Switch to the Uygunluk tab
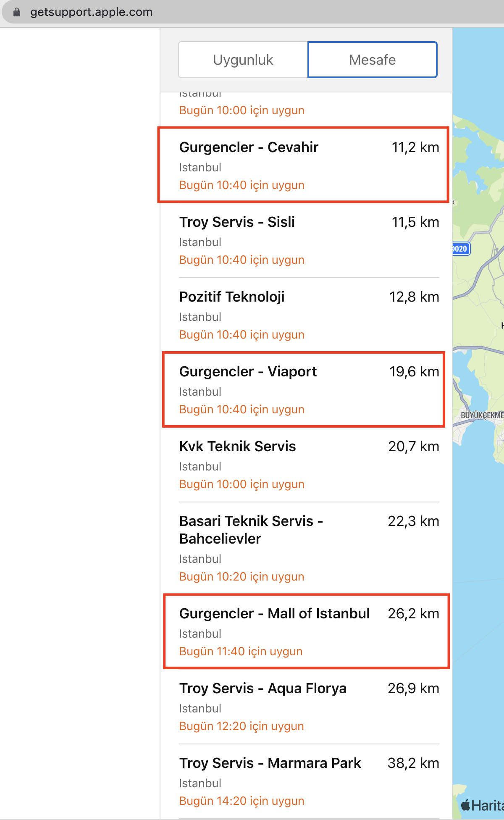The image size is (504, 820). pos(243,60)
